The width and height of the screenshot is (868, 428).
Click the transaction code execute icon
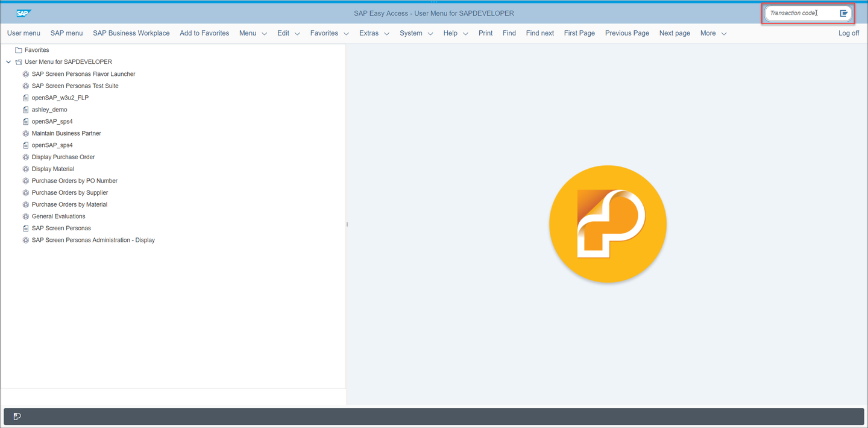[x=844, y=13]
